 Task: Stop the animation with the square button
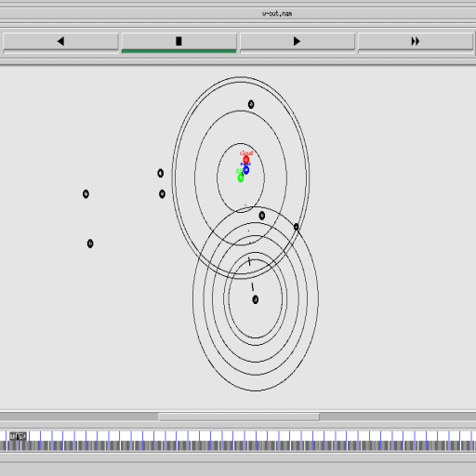click(x=178, y=42)
